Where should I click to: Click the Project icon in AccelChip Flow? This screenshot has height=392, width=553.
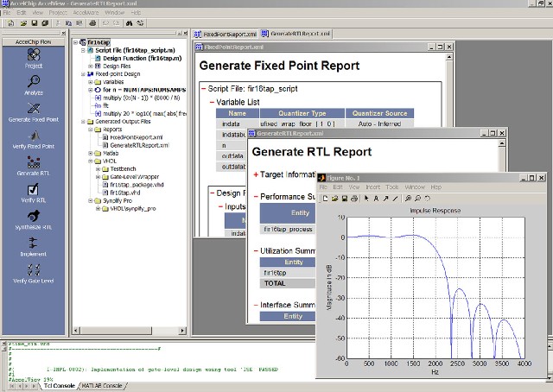pos(34,55)
